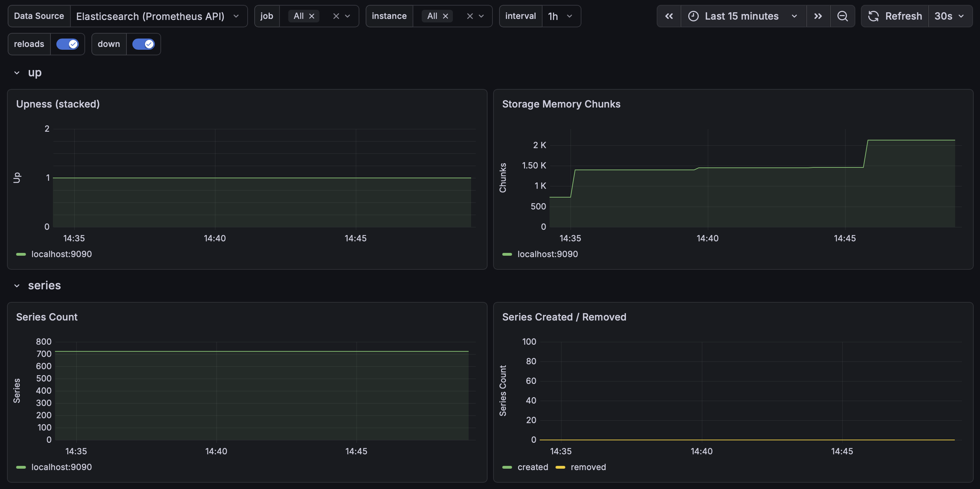980x489 pixels.
Task: Clear all values in job filter
Action: pyautogui.click(x=336, y=16)
